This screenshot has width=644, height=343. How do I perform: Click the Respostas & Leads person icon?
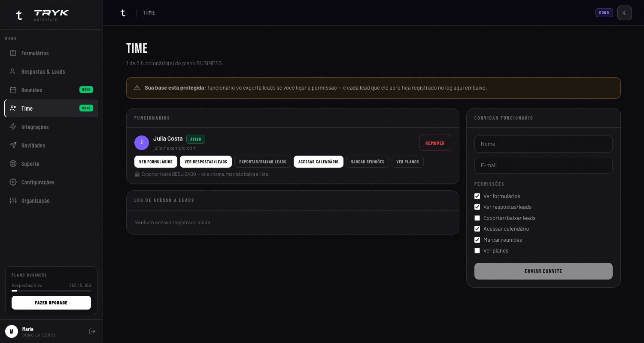point(13,72)
